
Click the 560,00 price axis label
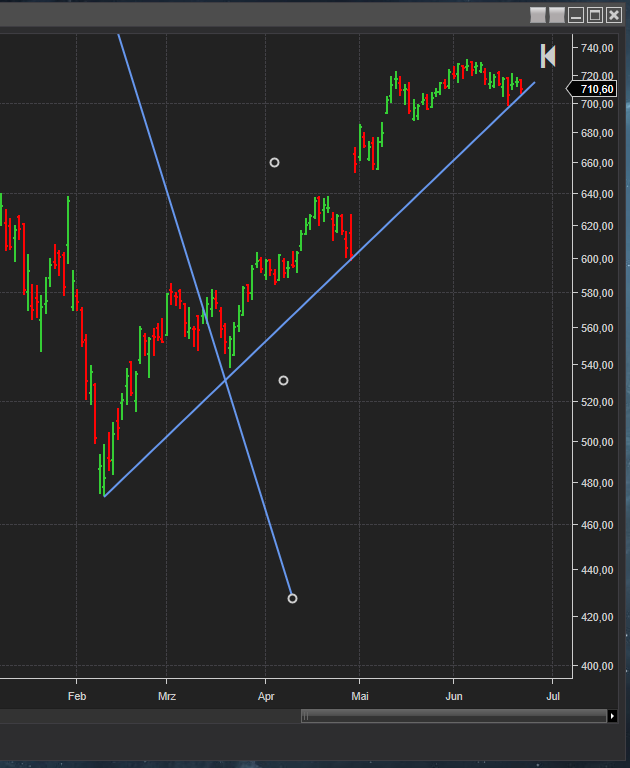(x=597, y=328)
